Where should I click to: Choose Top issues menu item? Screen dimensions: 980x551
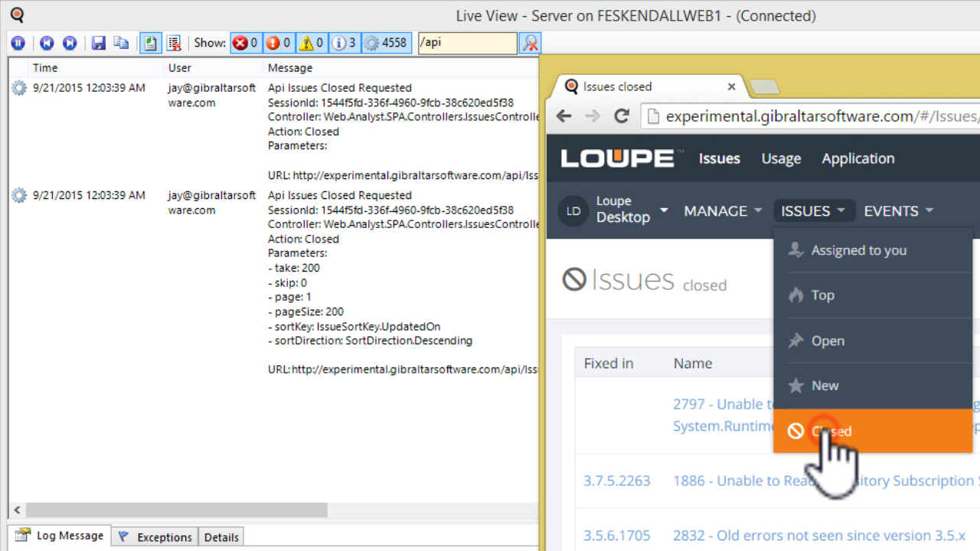873,295
